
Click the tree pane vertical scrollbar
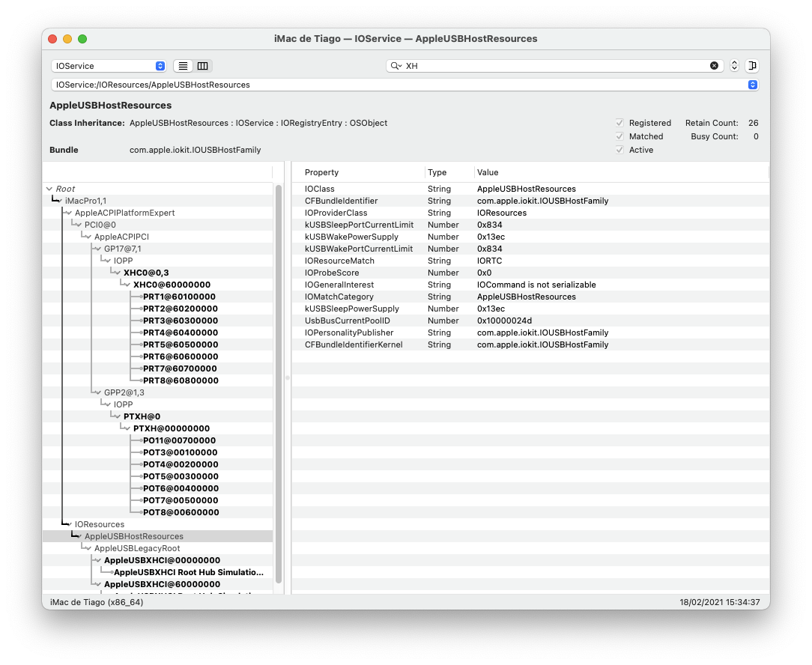click(279, 374)
